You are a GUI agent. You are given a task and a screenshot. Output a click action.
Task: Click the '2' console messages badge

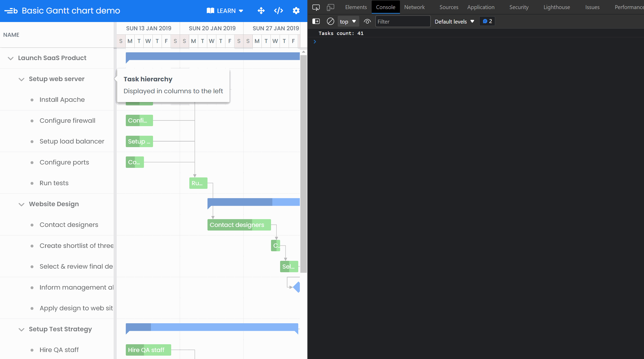click(x=487, y=21)
